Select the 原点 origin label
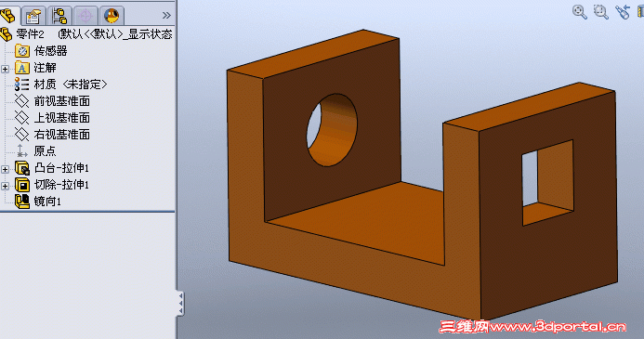Screen dimensions: 644x339 click(46, 151)
